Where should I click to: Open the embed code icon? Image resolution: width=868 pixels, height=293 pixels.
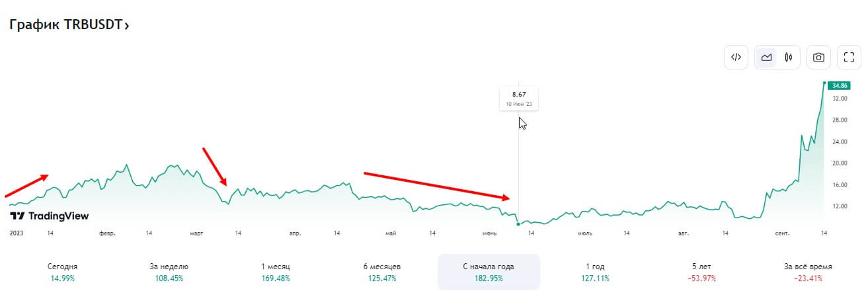pos(736,58)
